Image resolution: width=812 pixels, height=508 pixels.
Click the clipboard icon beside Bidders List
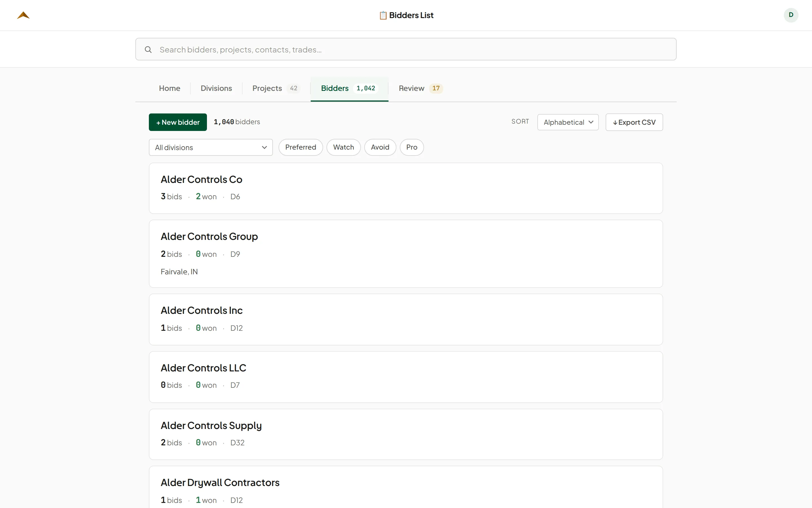point(383,16)
